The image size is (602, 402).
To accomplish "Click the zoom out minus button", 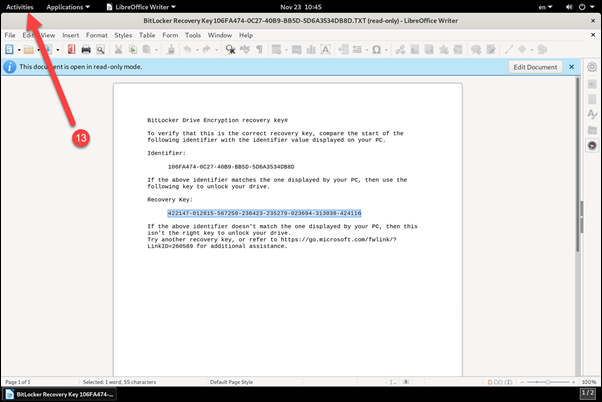I will 522,382.
